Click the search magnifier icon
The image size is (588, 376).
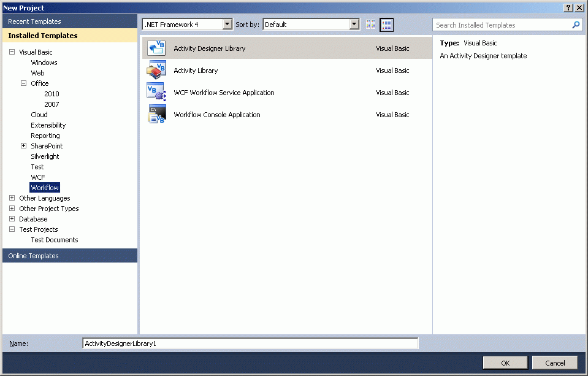pos(576,25)
